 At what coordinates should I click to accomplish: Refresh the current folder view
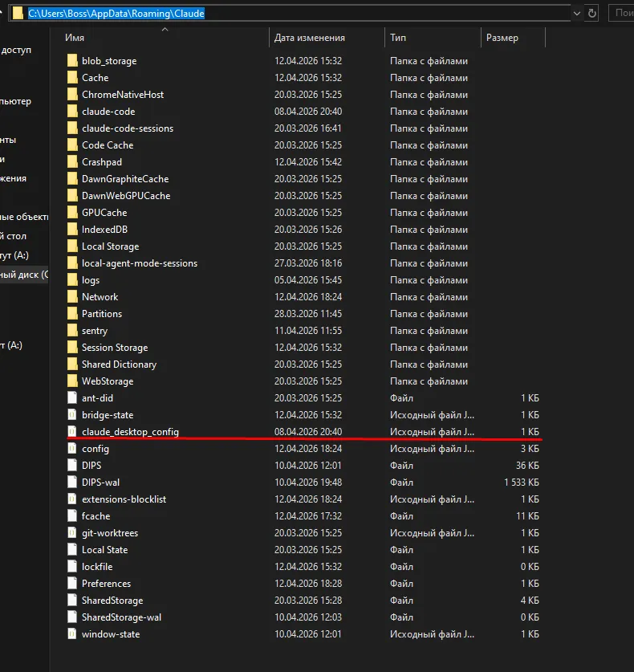592,14
